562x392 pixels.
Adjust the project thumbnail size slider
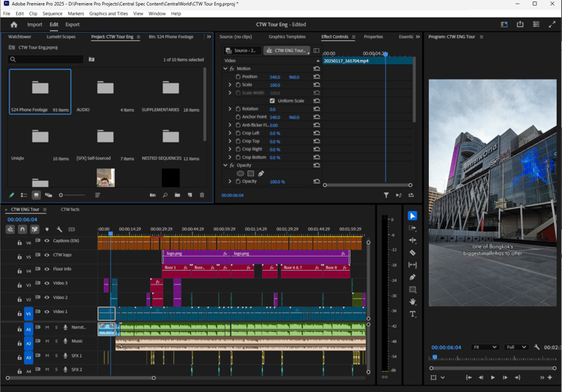61,195
